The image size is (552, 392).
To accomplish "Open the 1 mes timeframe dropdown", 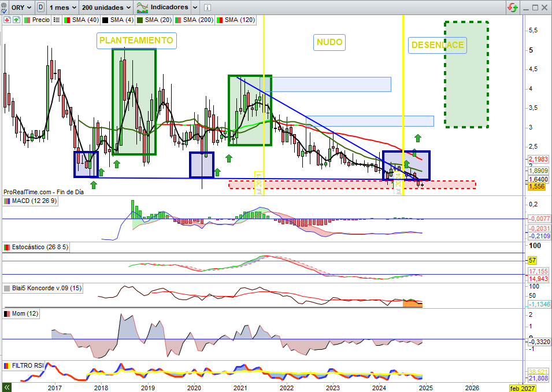I will (x=62, y=8).
